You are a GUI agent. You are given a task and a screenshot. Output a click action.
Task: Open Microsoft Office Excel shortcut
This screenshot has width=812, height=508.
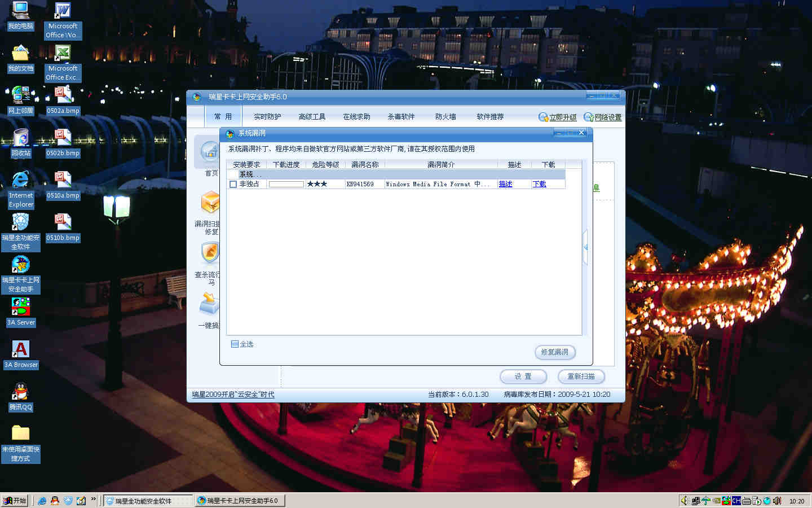click(x=63, y=63)
